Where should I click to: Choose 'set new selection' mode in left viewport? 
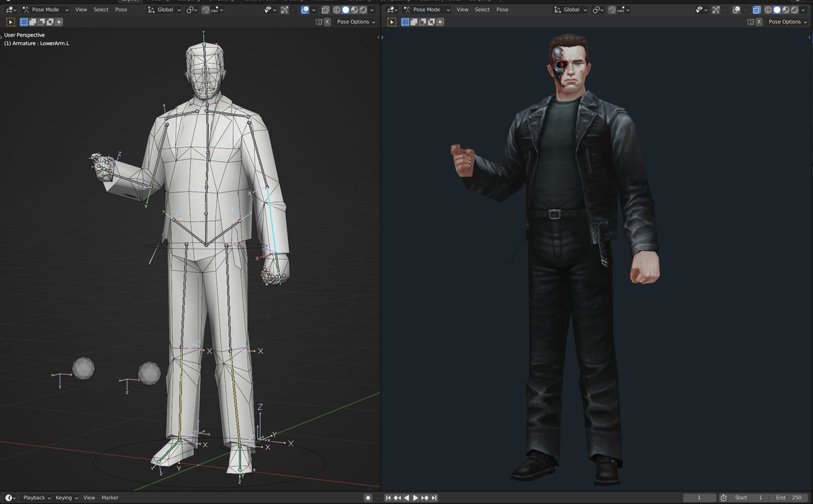(24, 22)
